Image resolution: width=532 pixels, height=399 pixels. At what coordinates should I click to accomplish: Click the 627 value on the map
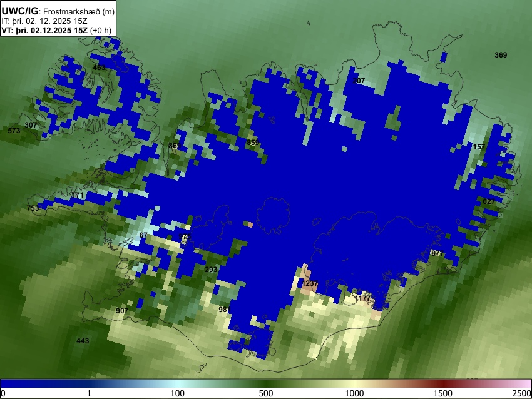click(489, 201)
